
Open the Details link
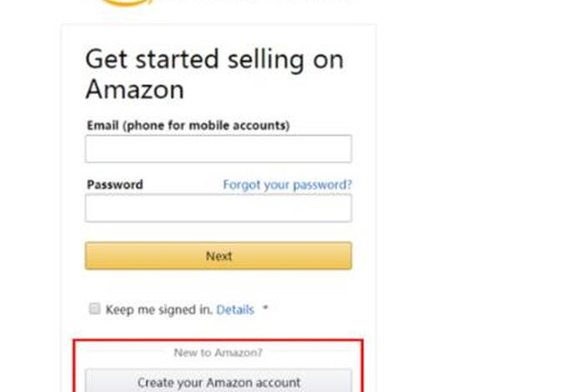[234, 309]
